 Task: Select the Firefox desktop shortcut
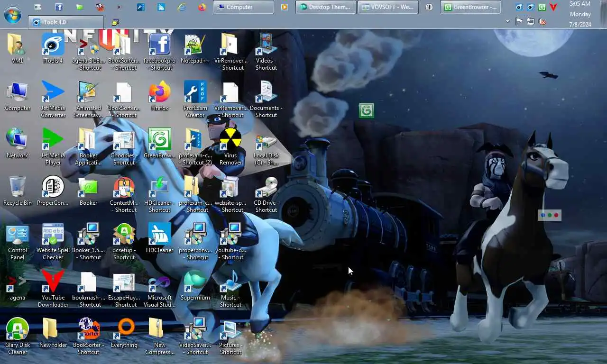159,96
